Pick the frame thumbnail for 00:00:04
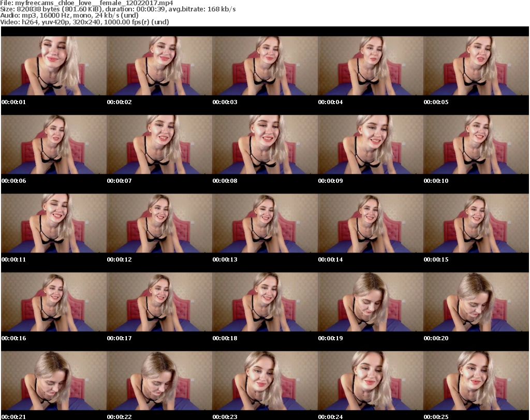530x420 pixels. pos(371,66)
